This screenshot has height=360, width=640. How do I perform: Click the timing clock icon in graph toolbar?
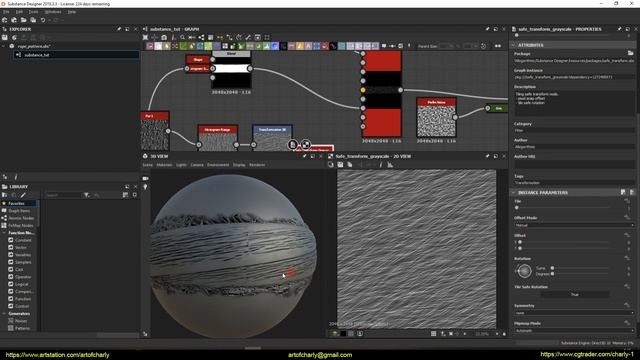(x=484, y=46)
